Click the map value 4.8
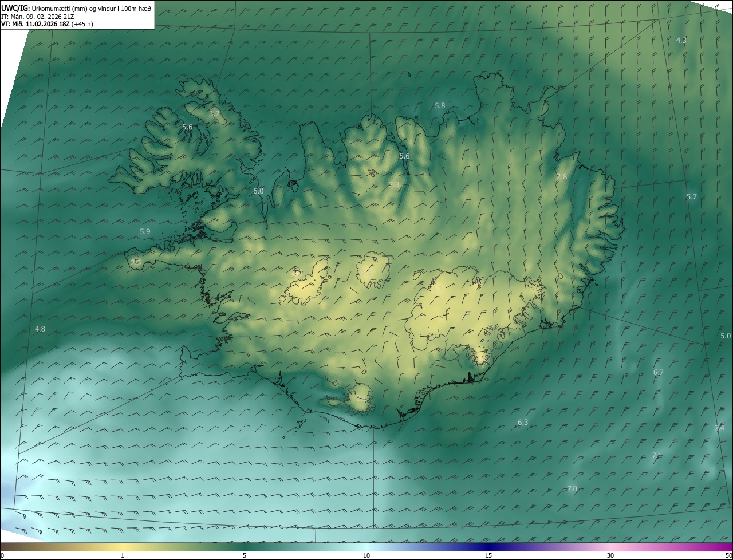 point(40,329)
